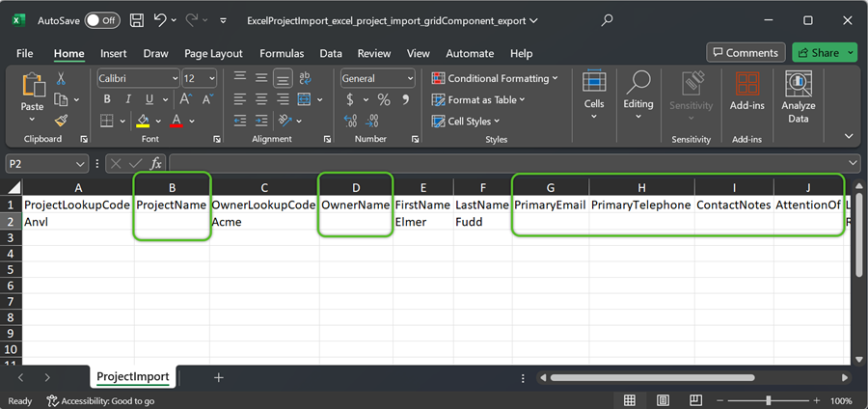The width and height of the screenshot is (868, 409).
Task: Select the Format Painter brush
Action: pos(61,121)
